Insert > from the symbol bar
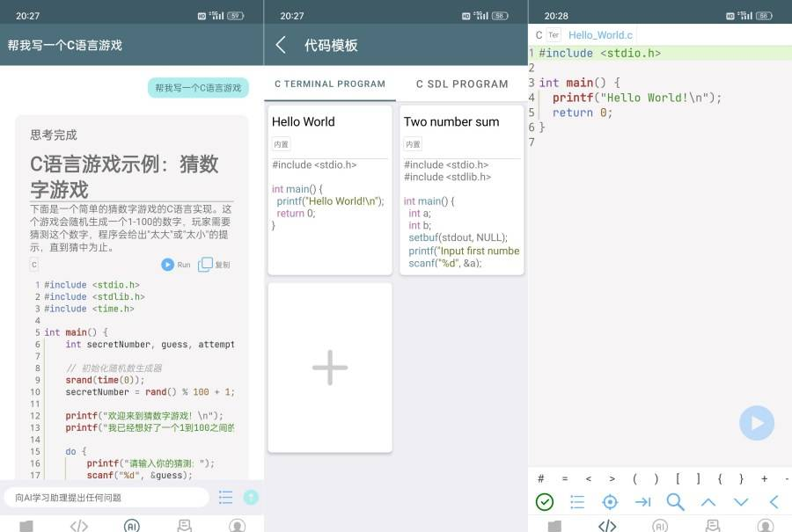792x532 pixels. [x=612, y=478]
